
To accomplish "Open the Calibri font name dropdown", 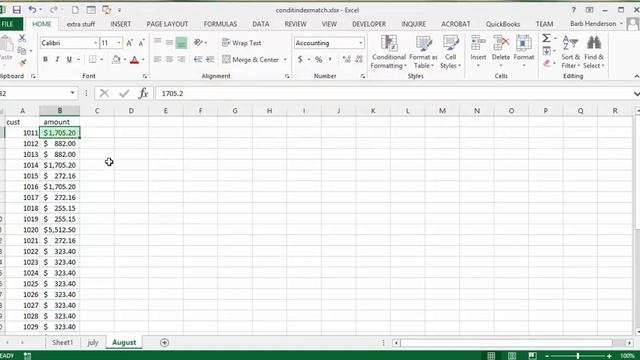I will (95, 43).
